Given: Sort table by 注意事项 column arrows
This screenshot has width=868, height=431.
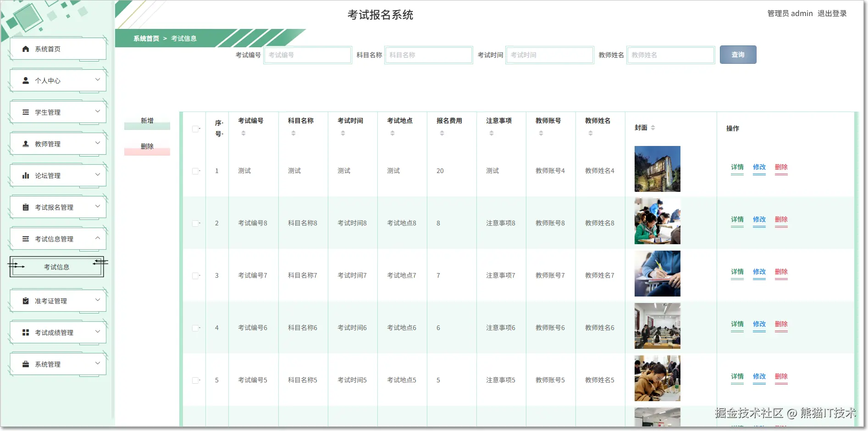Looking at the screenshot, I should [492, 133].
